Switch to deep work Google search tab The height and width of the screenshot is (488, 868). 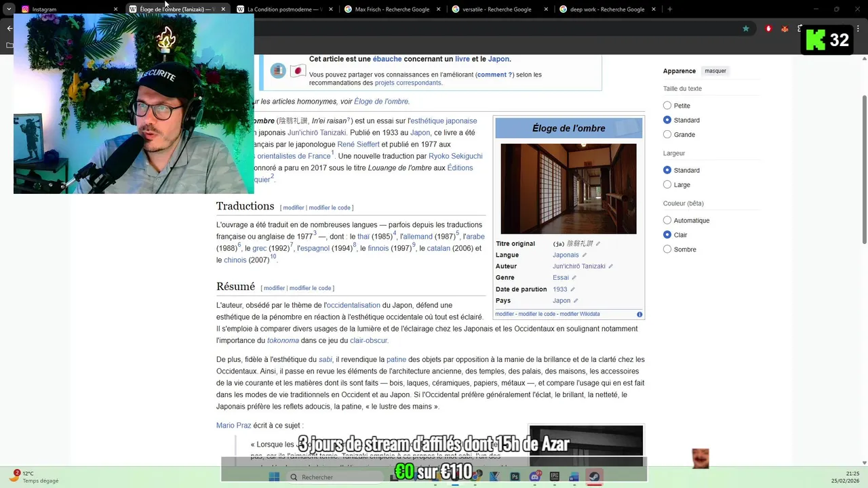(x=608, y=9)
